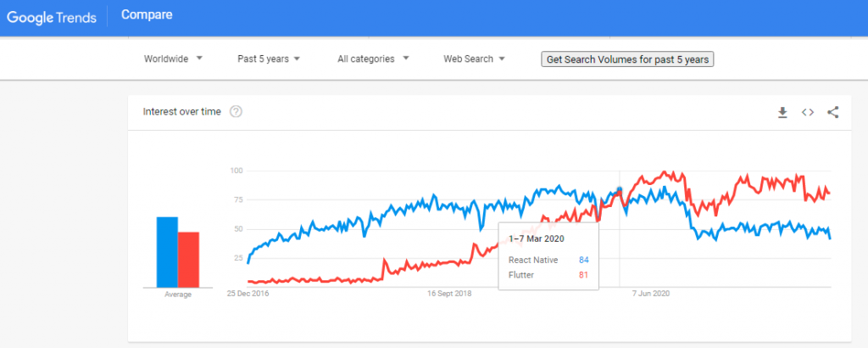Open the Past 5 years dropdown
Image resolution: width=868 pixels, height=348 pixels.
(x=269, y=59)
